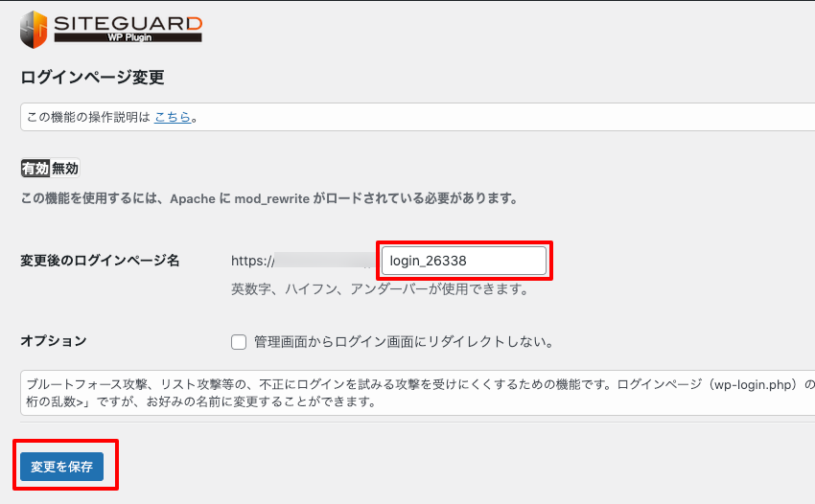The width and height of the screenshot is (815, 504).
Task: Click the ブルートフォース攻撃 description line
Action: coord(412,383)
